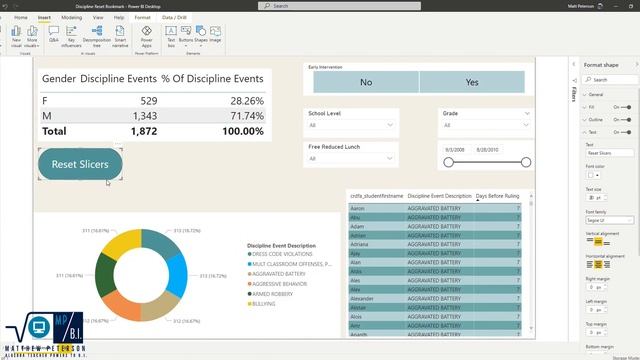Image resolution: width=640 pixels, height=360 pixels.
Task: Open the View ribbon tab
Action: pyautogui.click(x=98, y=18)
